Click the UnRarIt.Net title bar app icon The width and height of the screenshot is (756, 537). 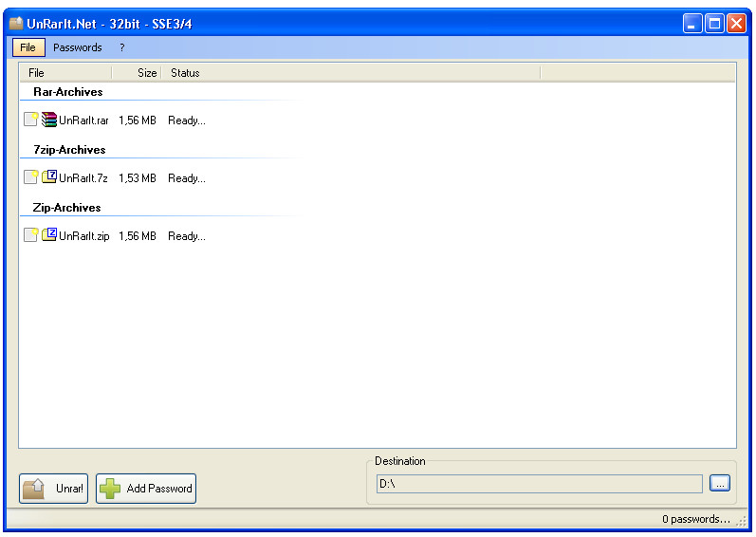point(16,23)
